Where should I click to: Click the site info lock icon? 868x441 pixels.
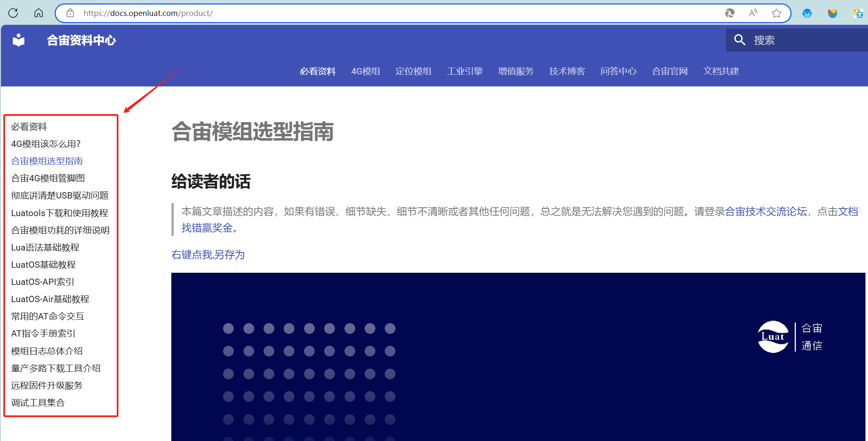click(70, 13)
